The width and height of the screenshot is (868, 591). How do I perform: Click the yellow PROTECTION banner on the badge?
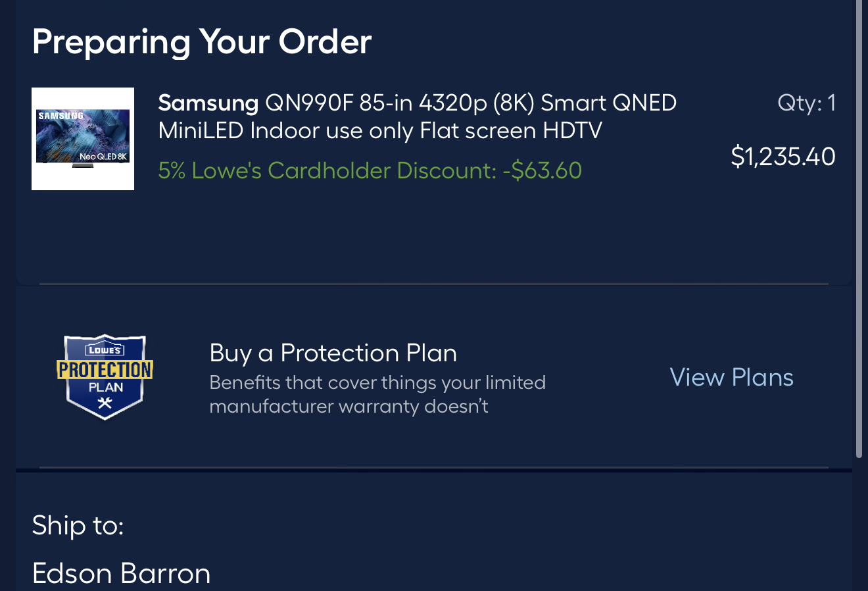[105, 369]
